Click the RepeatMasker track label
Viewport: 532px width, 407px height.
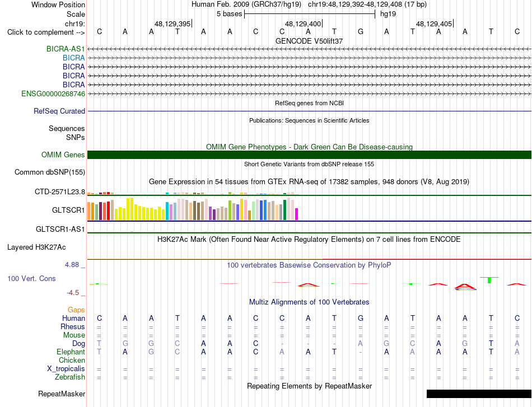(x=62, y=394)
